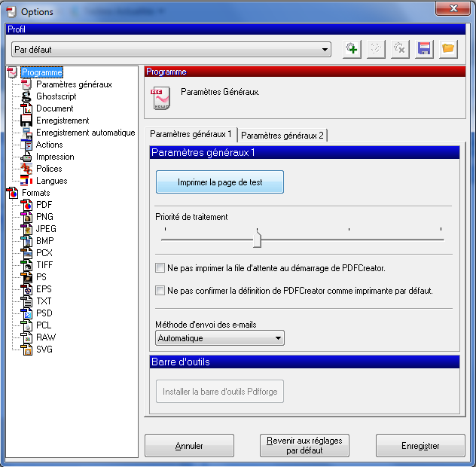Click the Langues flags icon
The height and width of the screenshot is (467, 476).
pos(26,181)
